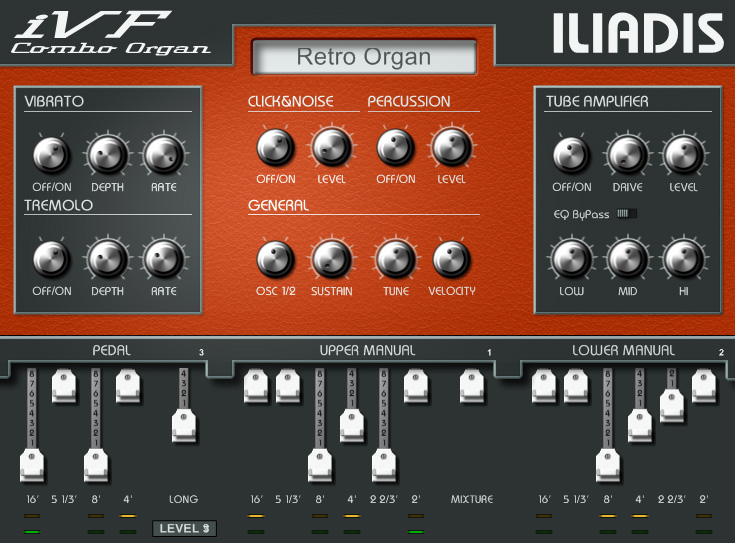The image size is (735, 543).
Task: Click the Upper Manual 5 1/3' drawbar handle
Action: click(x=288, y=386)
